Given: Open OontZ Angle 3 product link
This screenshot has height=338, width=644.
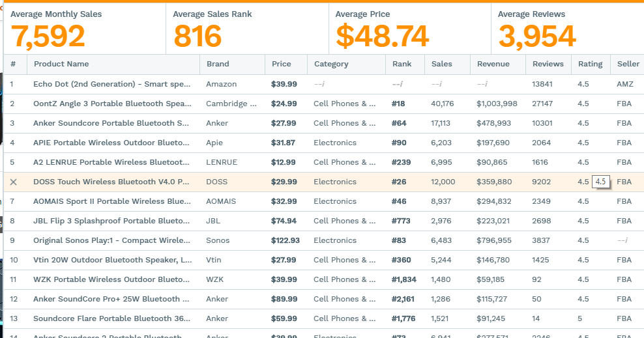Looking at the screenshot, I should (112, 104).
